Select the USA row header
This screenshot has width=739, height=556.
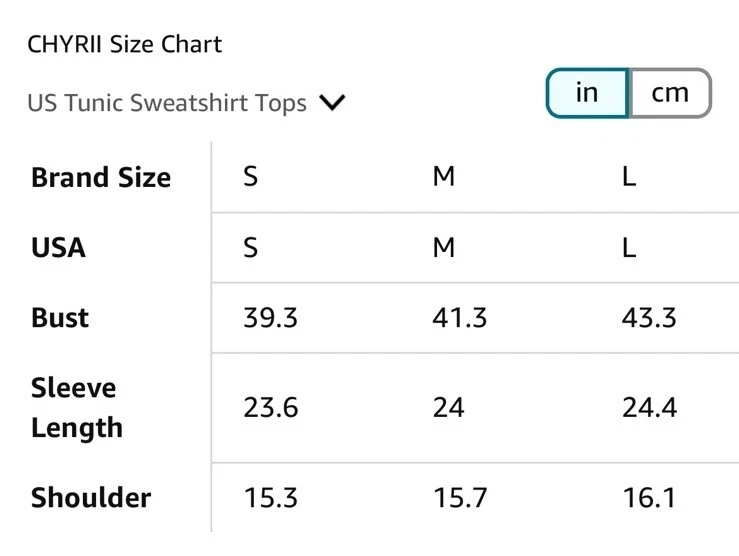tap(58, 248)
